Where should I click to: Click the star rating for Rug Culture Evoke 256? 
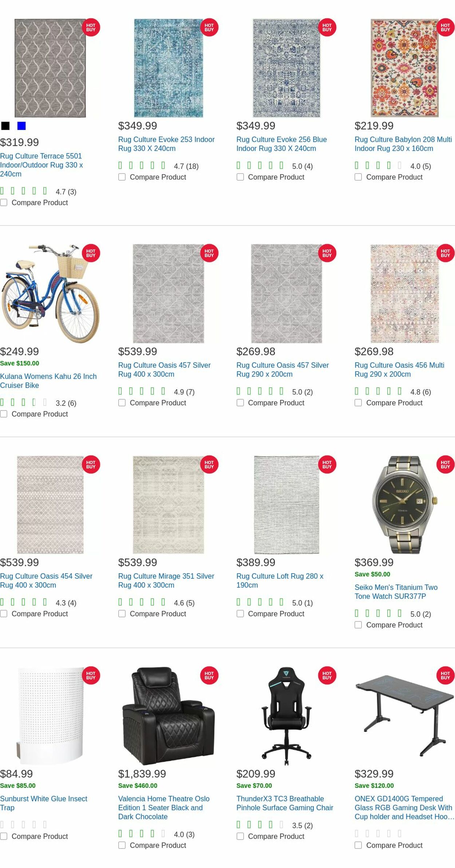[x=259, y=166]
